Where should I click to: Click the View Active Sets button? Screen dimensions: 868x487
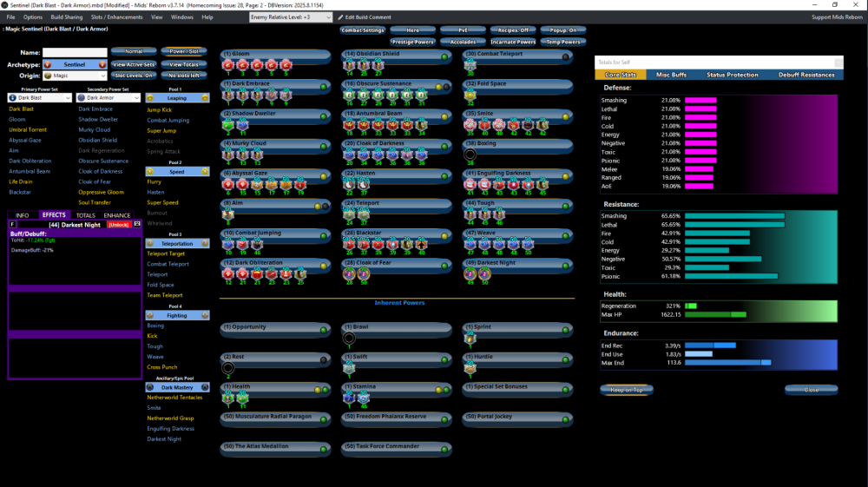tap(134, 64)
